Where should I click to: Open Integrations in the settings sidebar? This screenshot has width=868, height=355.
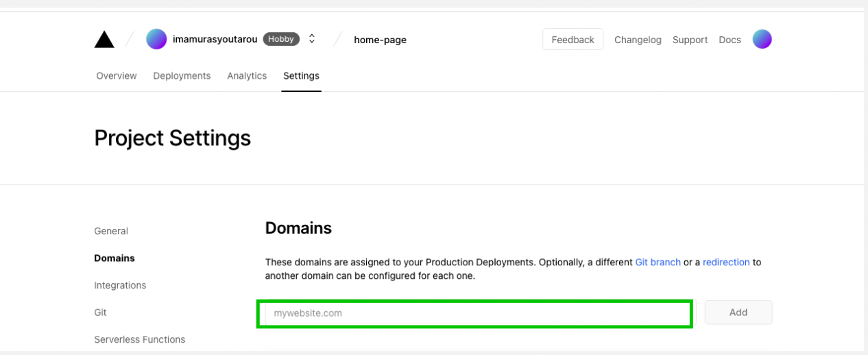[x=120, y=285]
